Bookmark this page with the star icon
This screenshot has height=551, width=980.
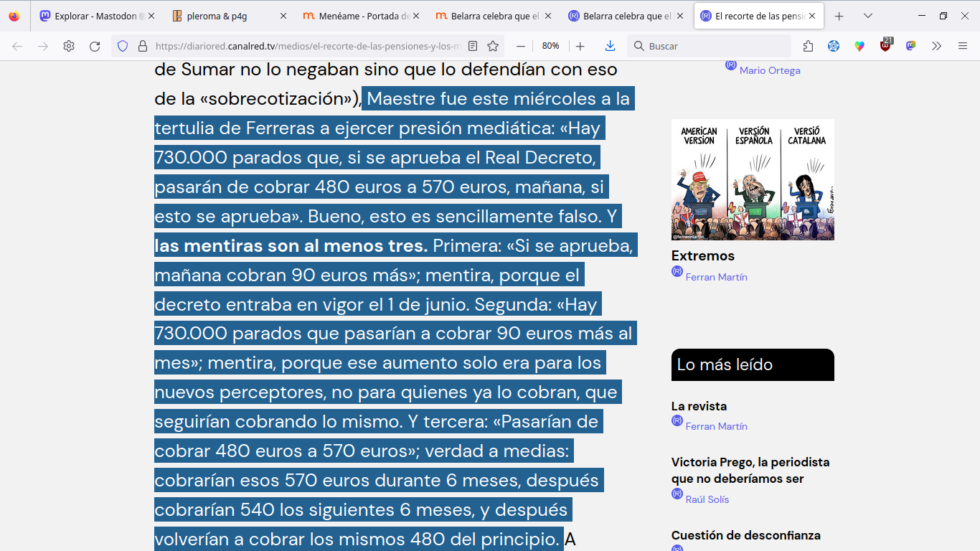[493, 46]
